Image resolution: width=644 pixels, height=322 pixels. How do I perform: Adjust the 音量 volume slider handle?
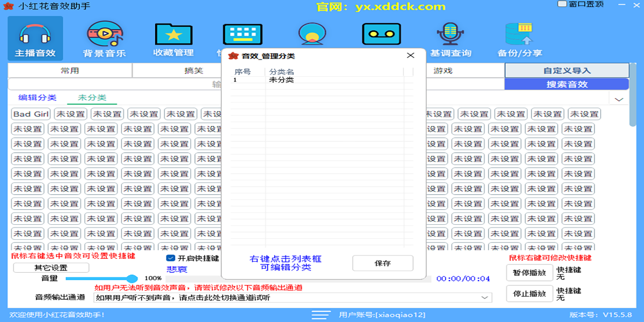pyautogui.click(x=132, y=279)
